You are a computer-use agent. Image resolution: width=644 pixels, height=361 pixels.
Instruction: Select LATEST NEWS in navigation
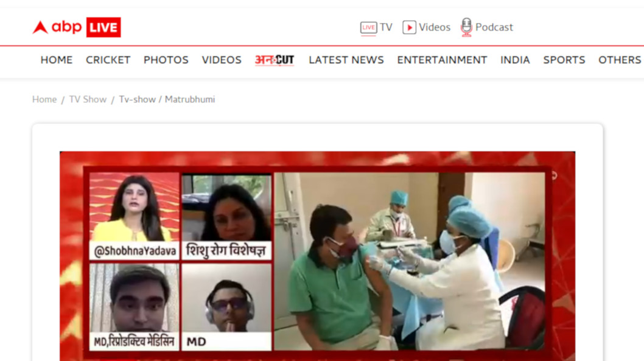[346, 60]
